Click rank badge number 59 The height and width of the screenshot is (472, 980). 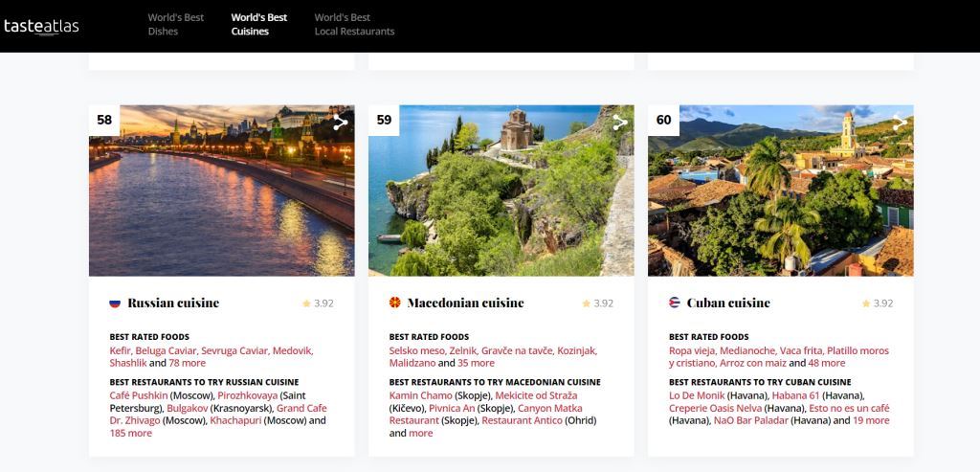(x=384, y=120)
